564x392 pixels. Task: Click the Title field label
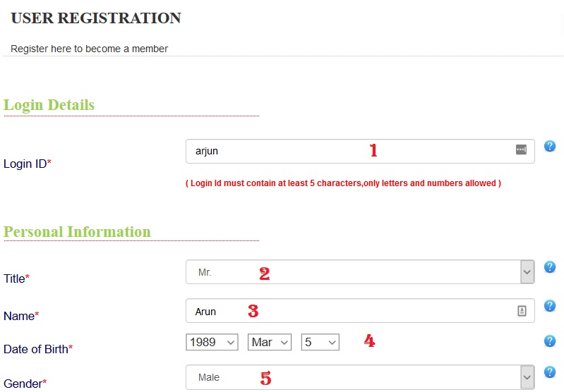coord(16,278)
